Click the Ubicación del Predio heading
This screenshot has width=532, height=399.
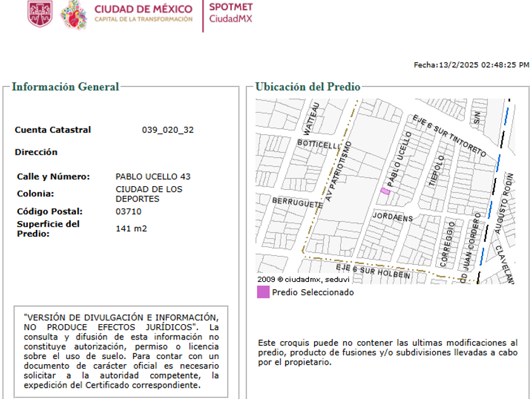click(x=308, y=87)
